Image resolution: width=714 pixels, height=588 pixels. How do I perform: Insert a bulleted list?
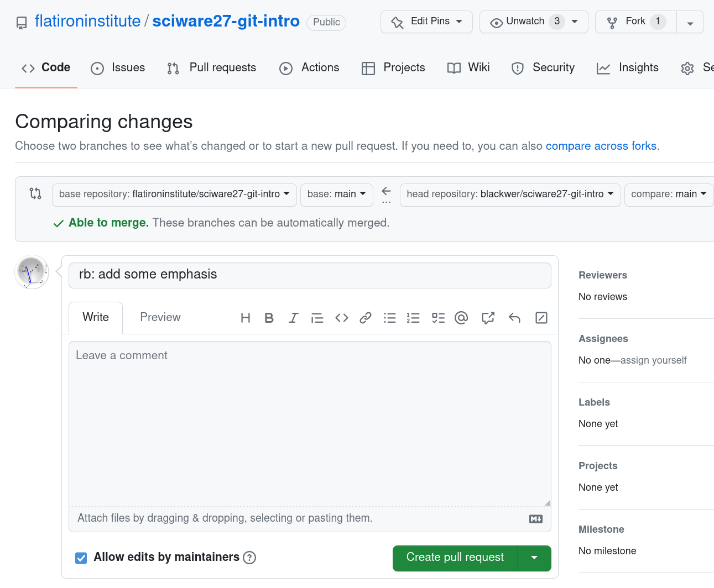pos(390,318)
